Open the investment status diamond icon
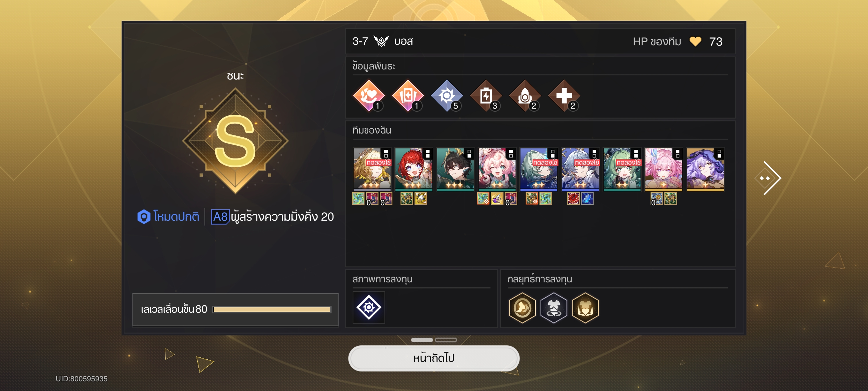 click(369, 307)
